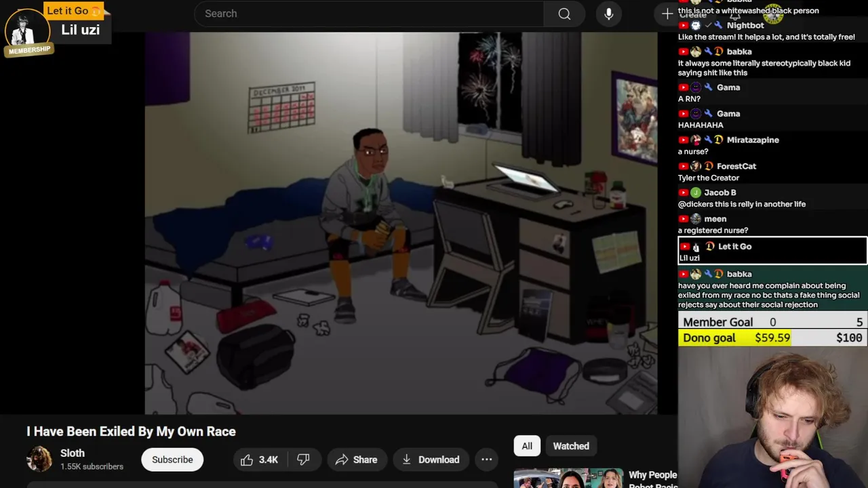
Task: Select the All filter chip
Action: (527, 446)
